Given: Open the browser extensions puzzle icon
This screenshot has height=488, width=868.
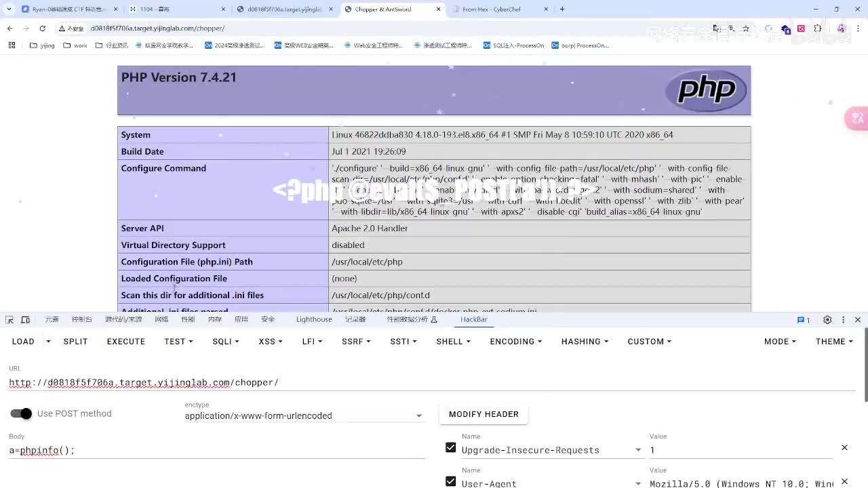Looking at the screenshot, I should click(817, 28).
